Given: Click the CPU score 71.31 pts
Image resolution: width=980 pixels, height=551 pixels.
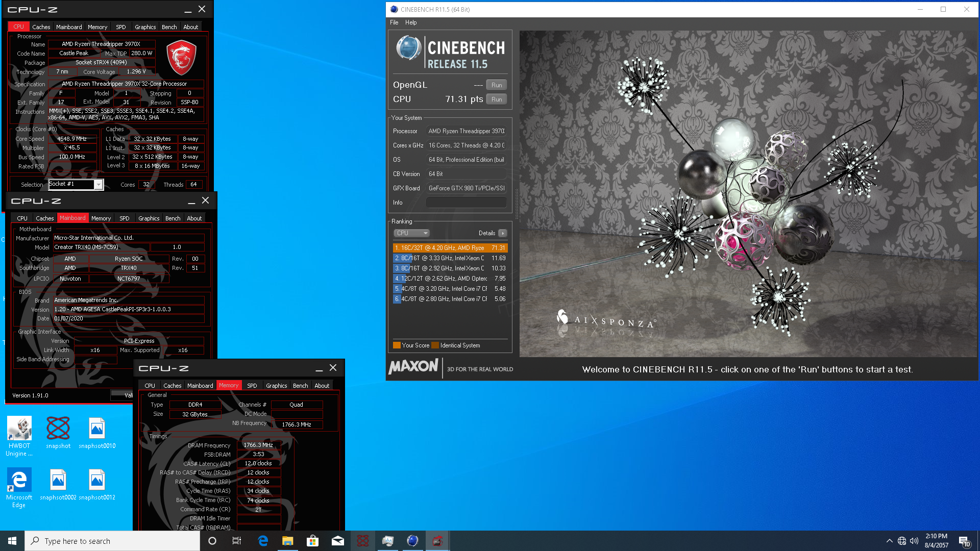Looking at the screenshot, I should click(463, 99).
